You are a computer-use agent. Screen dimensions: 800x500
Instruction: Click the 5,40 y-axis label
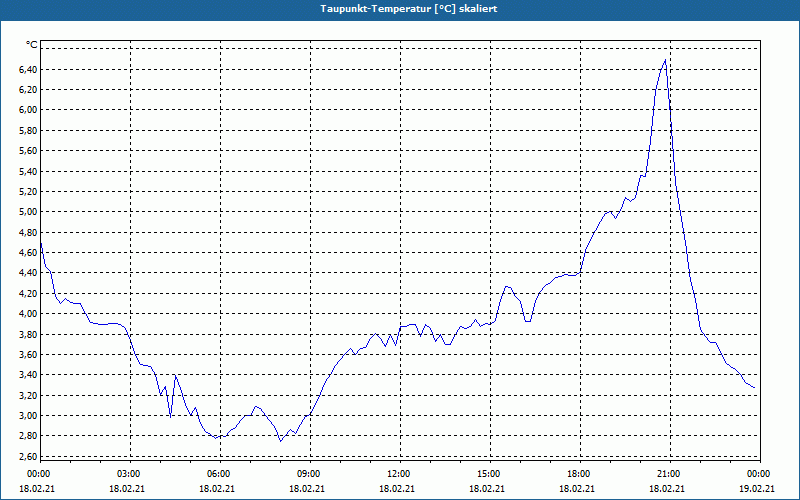point(28,171)
